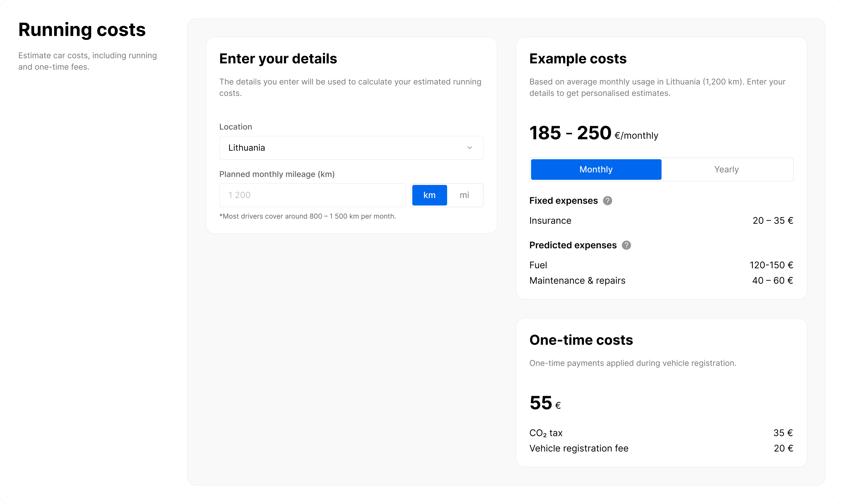Image resolution: width=844 pixels, height=504 pixels.
Task: Click the One-time costs heading
Action: point(581,340)
